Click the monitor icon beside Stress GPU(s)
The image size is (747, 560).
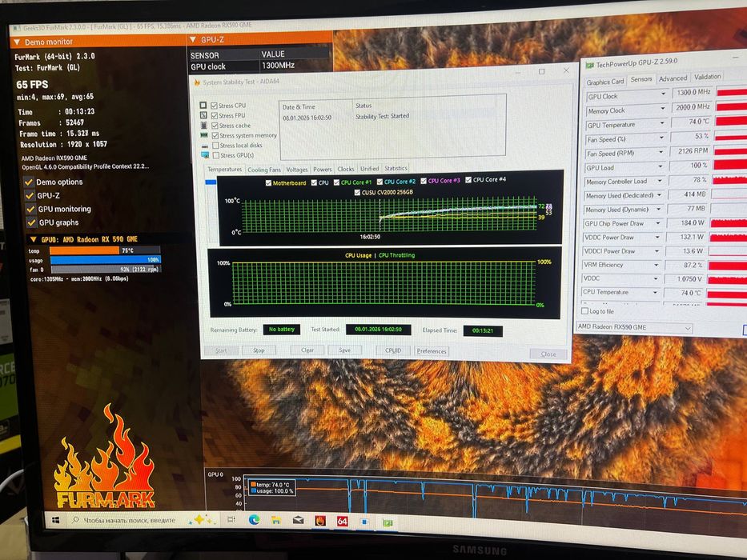click(x=205, y=155)
